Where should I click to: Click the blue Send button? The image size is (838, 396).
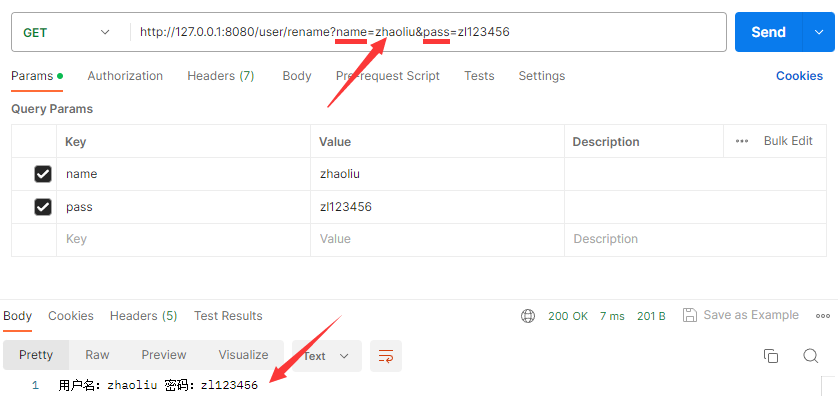pos(769,32)
